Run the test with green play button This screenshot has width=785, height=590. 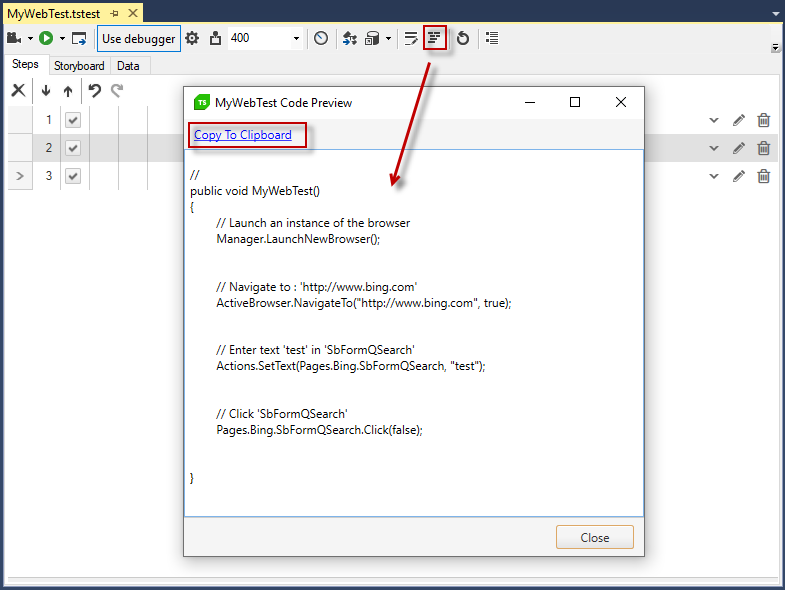click(46, 38)
